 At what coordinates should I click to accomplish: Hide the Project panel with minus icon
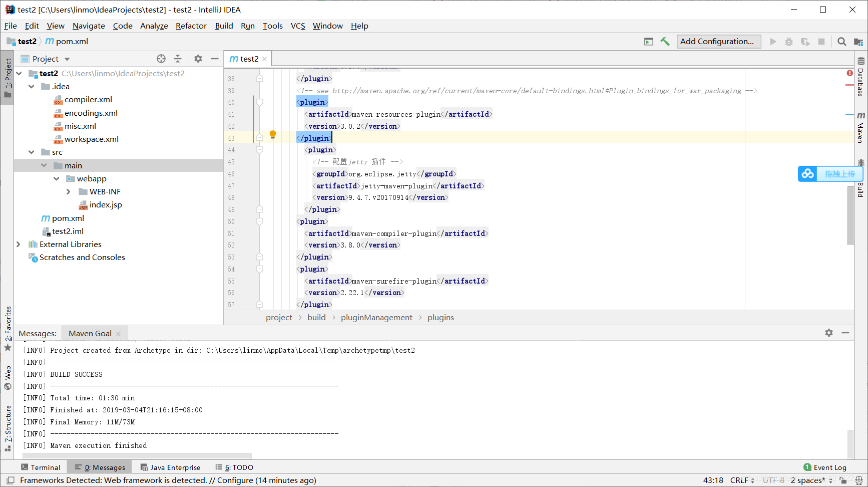(x=215, y=59)
